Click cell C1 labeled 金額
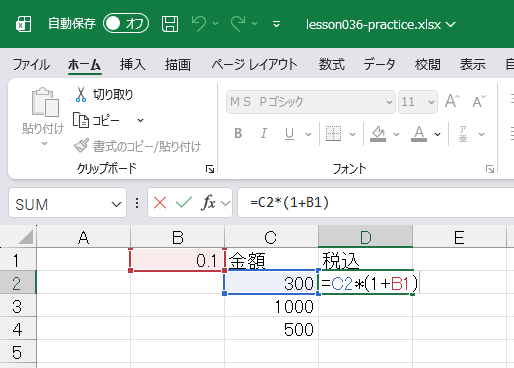The image size is (514, 368). click(271, 259)
